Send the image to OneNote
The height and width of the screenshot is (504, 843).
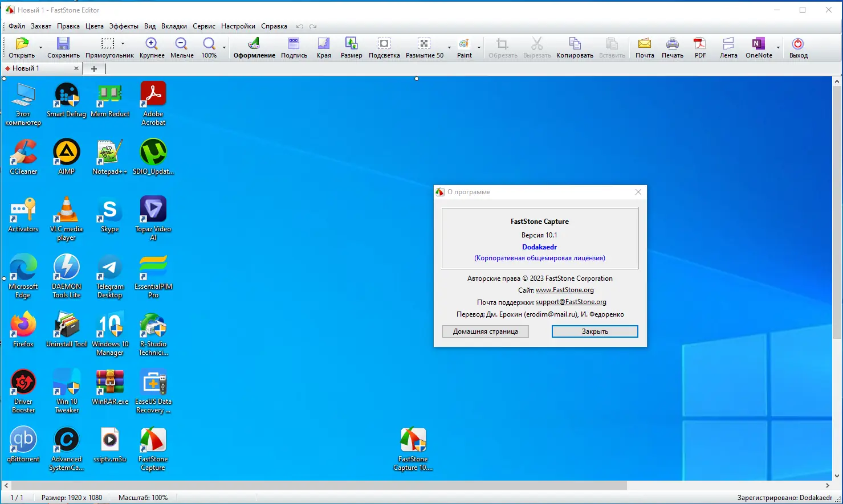click(x=758, y=46)
